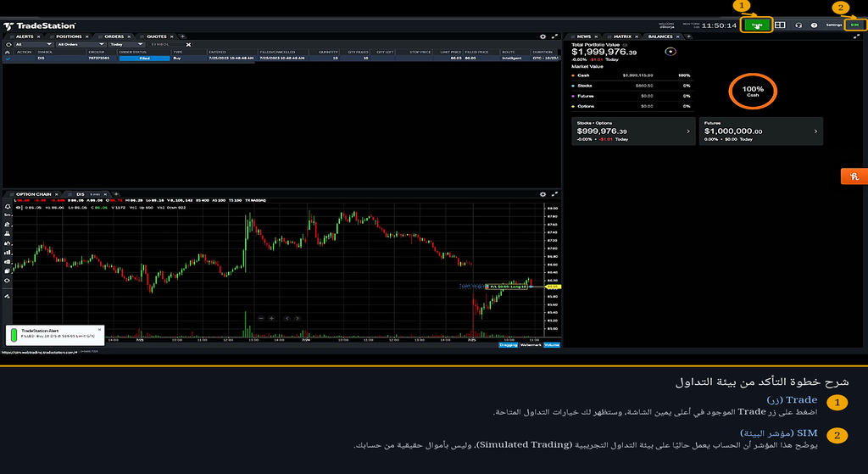
Task: Sort by the QUANTITY column header
Action: 328,52
